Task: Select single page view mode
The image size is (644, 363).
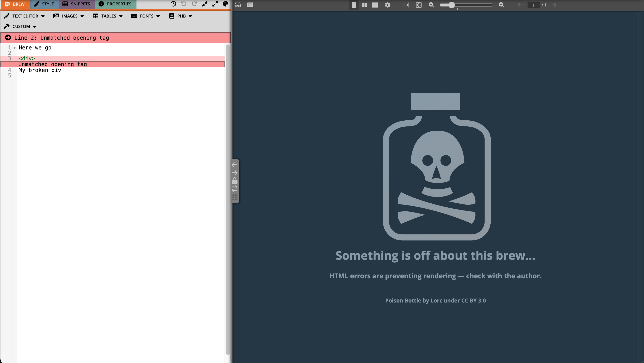Action: [x=354, y=5]
